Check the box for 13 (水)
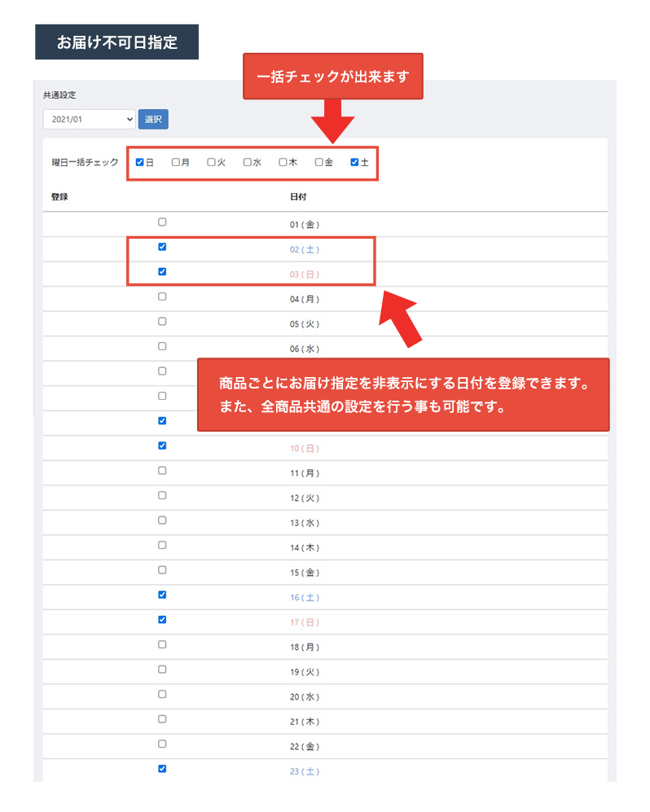This screenshot has width=650, height=812. [162, 520]
